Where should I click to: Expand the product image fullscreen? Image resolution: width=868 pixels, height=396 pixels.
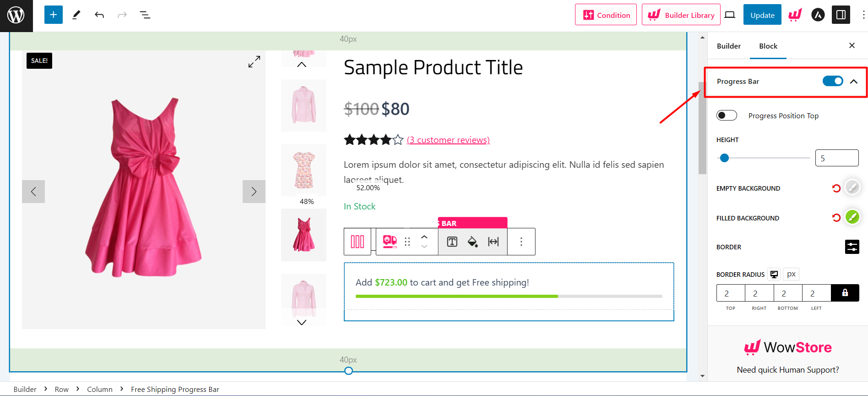(254, 62)
